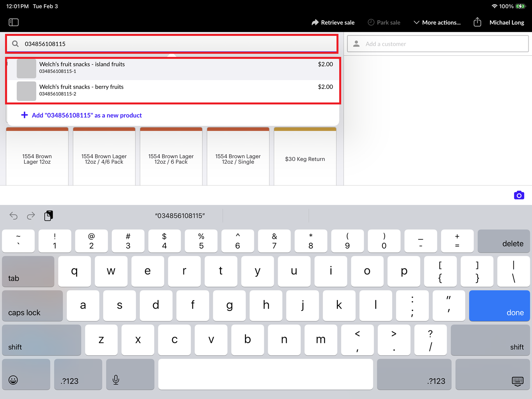Tap the left .?123 key

[x=78, y=374]
